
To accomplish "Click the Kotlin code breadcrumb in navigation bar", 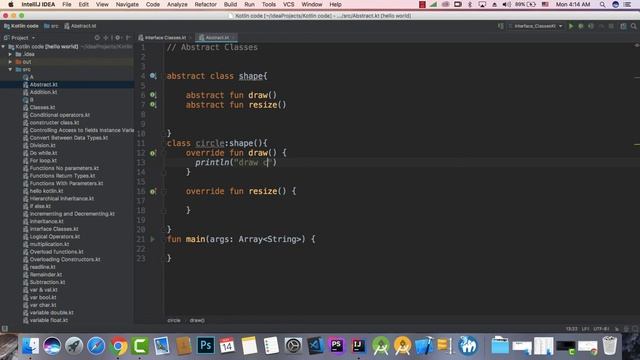I will pos(21,26).
